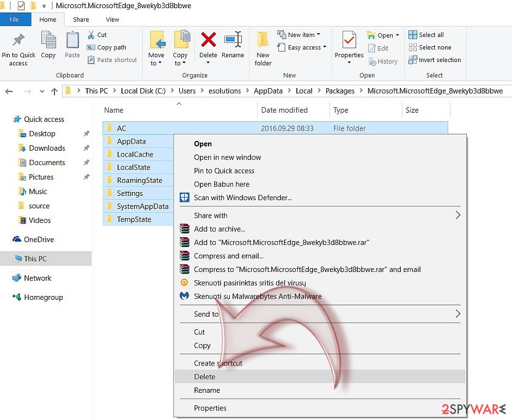The image size is (512, 420).
Task: Open OneDrive in navigation pane
Action: click(x=33, y=239)
